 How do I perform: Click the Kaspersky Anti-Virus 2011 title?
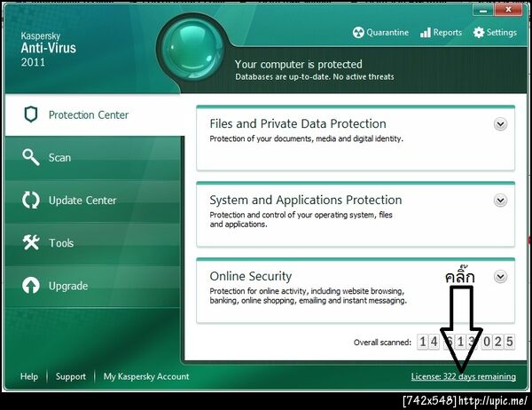(49, 50)
